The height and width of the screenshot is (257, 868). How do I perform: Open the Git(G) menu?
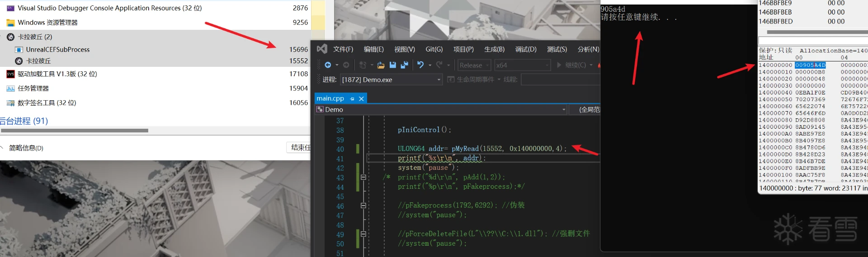coord(434,49)
